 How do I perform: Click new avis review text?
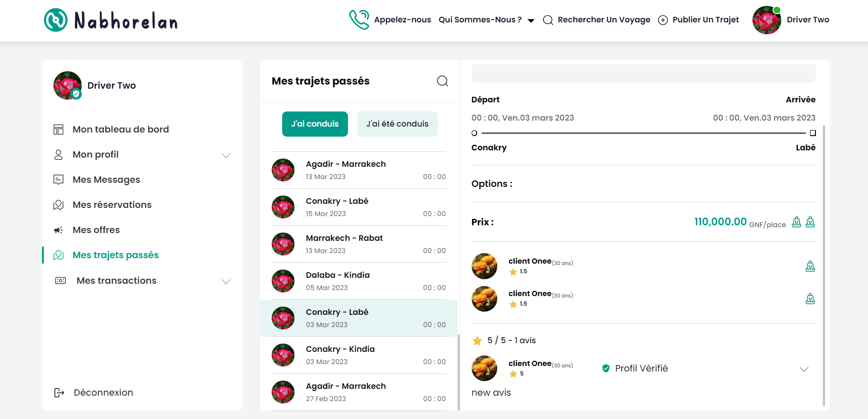pyautogui.click(x=491, y=392)
